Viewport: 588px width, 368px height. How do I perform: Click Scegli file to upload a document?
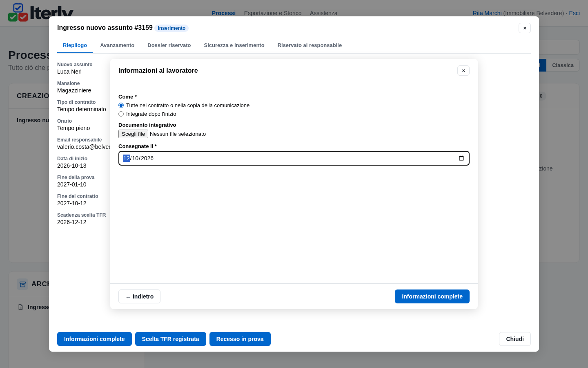[x=133, y=134]
